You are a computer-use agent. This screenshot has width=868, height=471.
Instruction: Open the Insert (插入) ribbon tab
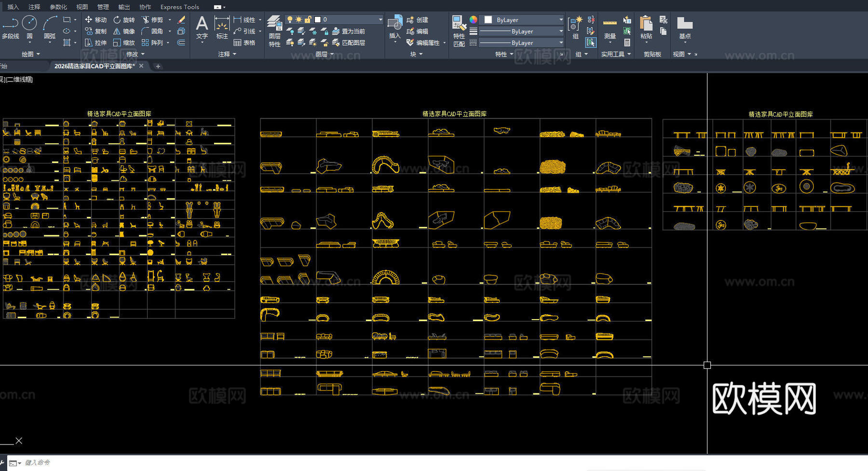coord(13,7)
